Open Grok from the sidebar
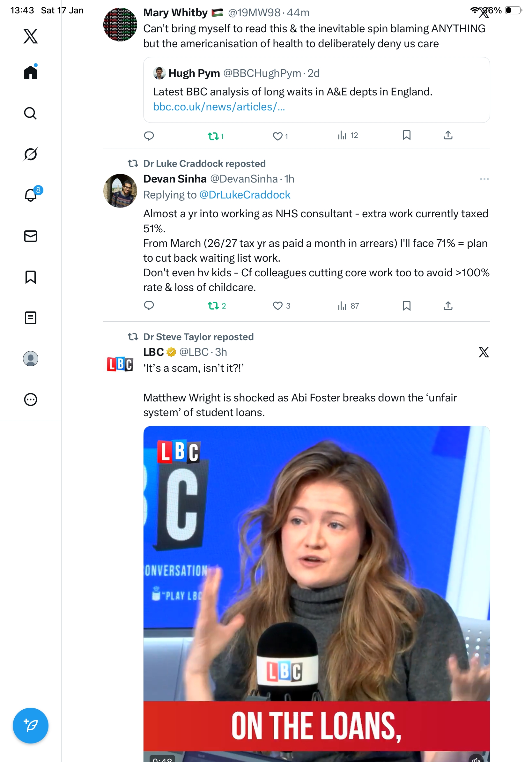This screenshot has height=762, width=532. [31, 154]
